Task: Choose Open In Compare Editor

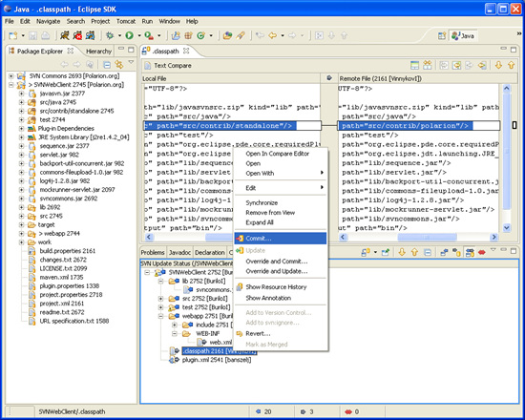Action: pyautogui.click(x=281, y=154)
